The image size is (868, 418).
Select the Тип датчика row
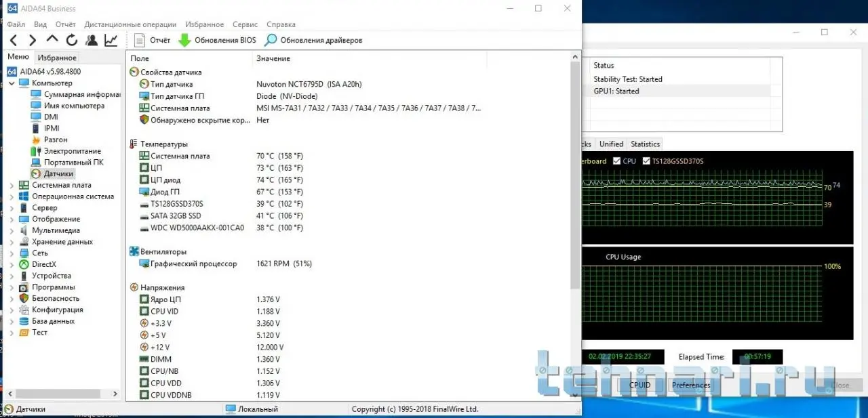click(x=348, y=84)
